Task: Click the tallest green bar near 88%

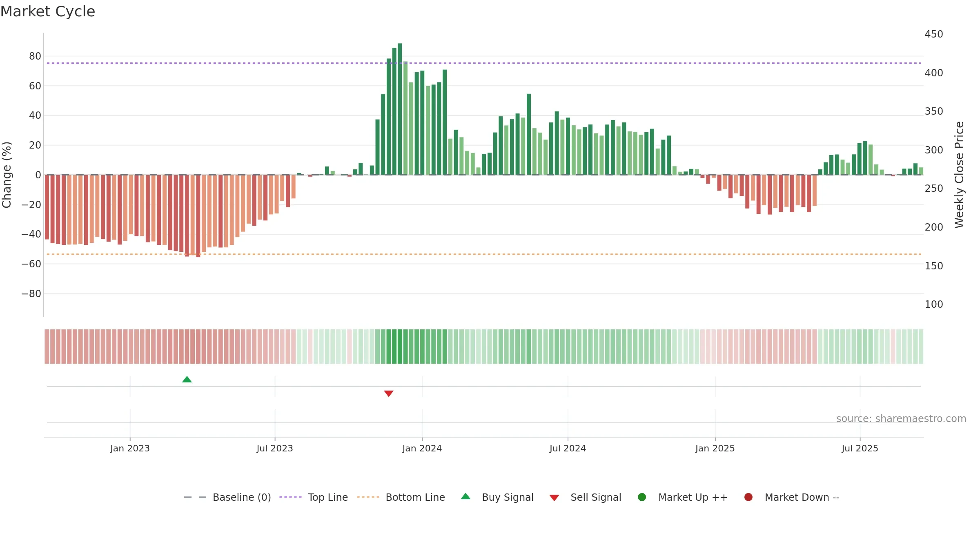Action: (400, 109)
